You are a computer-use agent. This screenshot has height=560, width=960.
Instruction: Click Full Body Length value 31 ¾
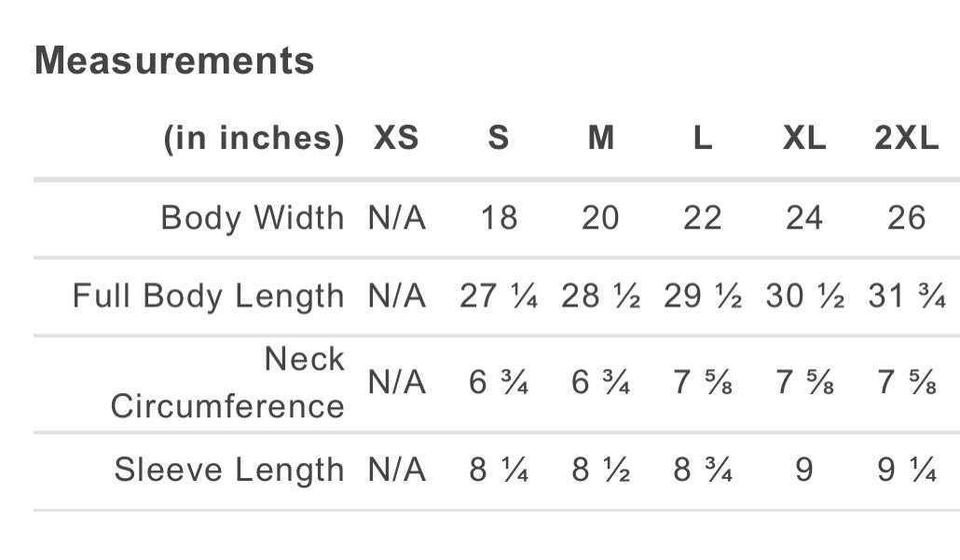pos(907,296)
